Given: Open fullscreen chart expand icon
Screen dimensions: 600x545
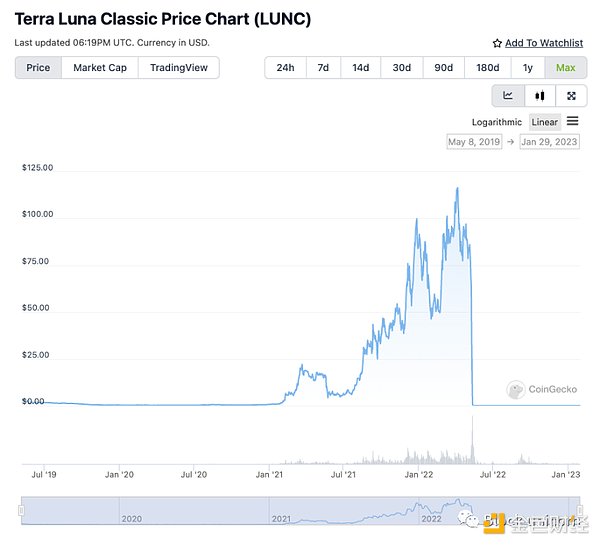Looking at the screenshot, I should (x=571, y=96).
